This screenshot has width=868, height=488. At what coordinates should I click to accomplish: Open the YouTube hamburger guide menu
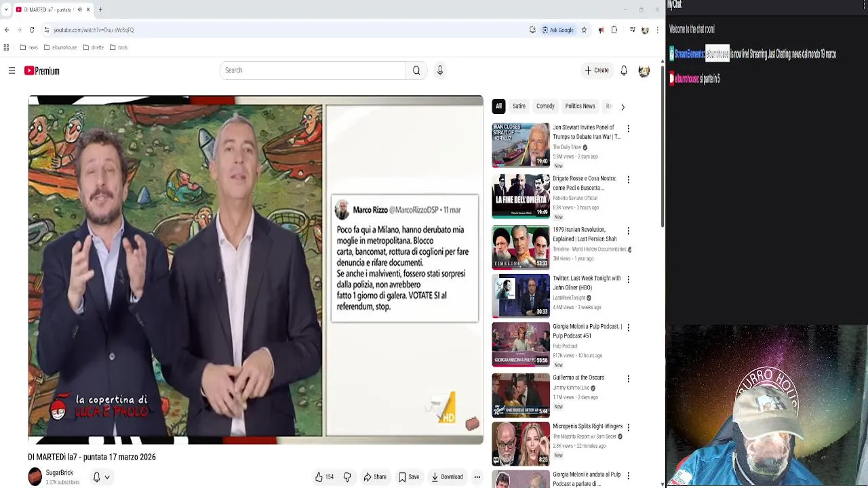(x=12, y=70)
